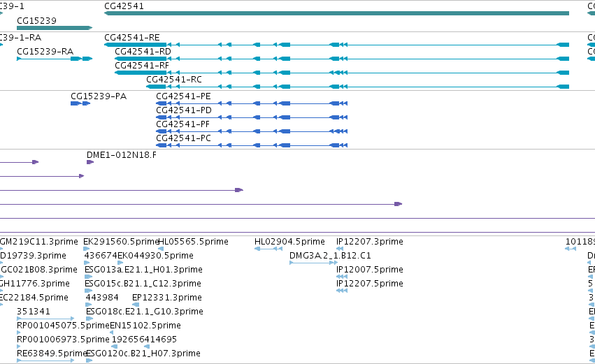Screen dimensions: 595x364
Task: Select the EN15102.5prime label
Action: 145,326
